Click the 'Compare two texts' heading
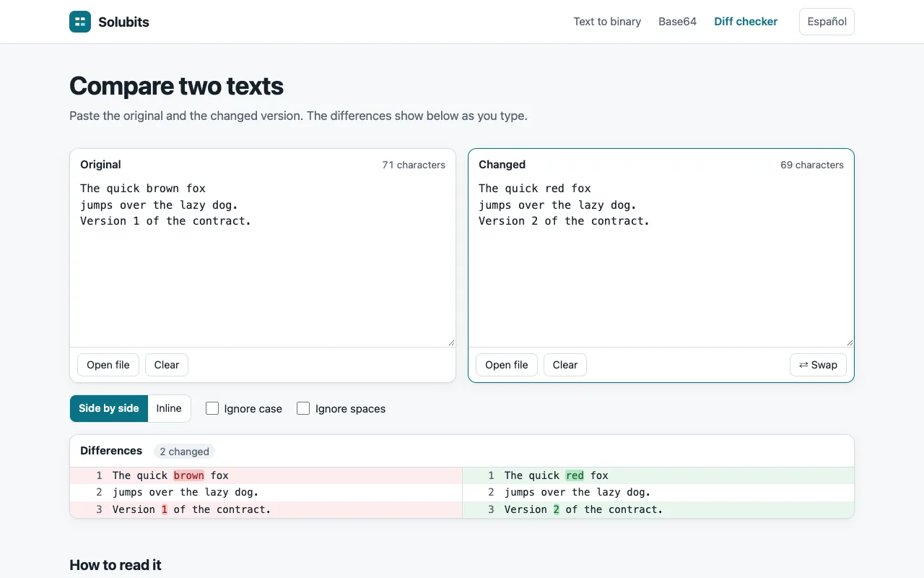This screenshot has height=578, width=924. (x=176, y=86)
